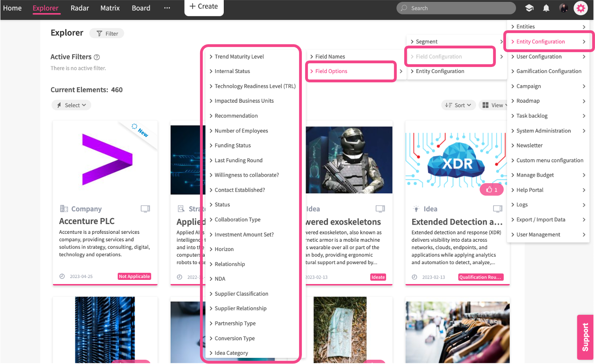The image size is (595, 364).
Task: Open the Gamification Configuration menu entry
Action: pyautogui.click(x=549, y=71)
